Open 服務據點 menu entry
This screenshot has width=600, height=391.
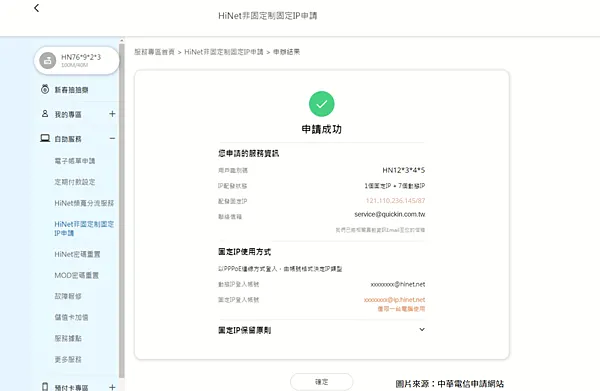click(68, 338)
